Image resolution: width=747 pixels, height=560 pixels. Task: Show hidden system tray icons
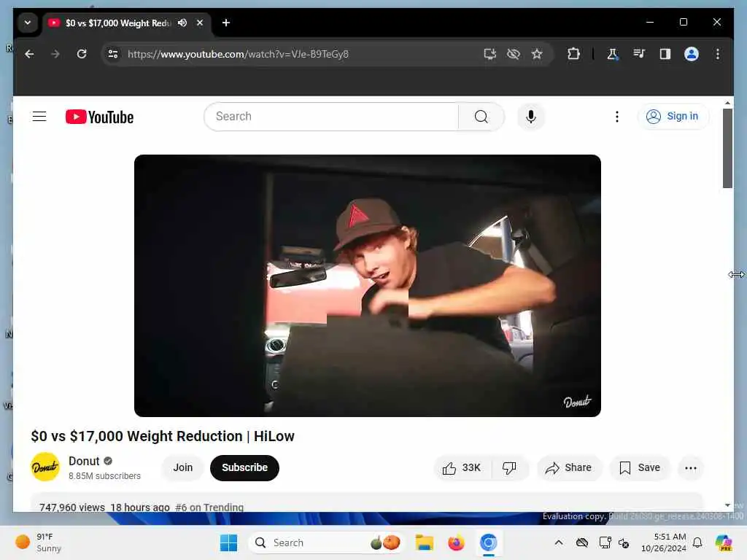(559, 542)
